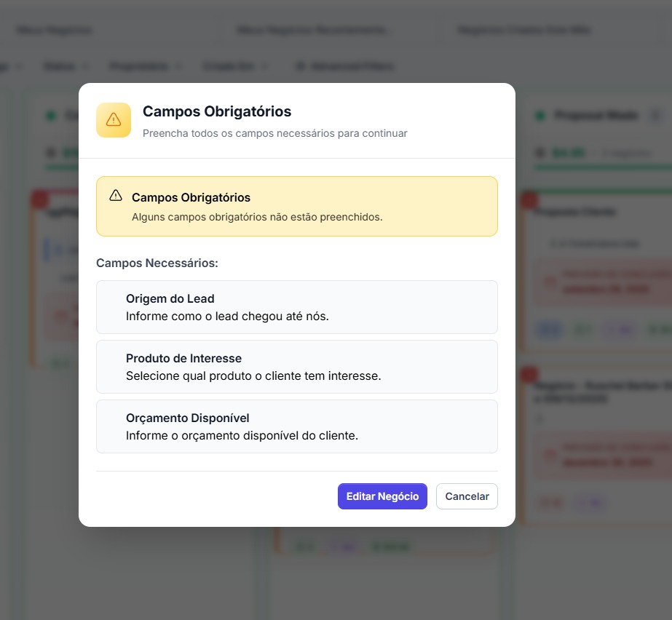The width and height of the screenshot is (672, 620).
Task: Open the Status filter dropdown
Action: [66, 66]
